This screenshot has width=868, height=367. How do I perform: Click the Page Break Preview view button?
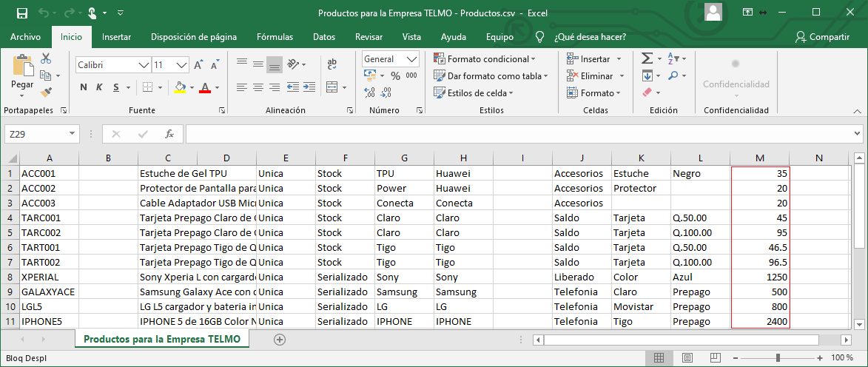(x=715, y=357)
